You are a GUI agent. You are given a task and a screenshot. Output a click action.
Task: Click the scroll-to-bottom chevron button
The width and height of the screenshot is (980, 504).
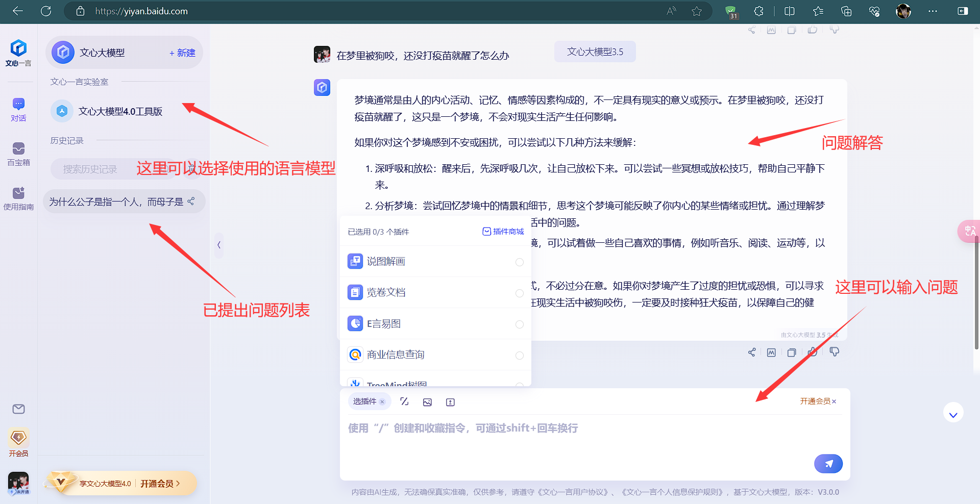(953, 414)
